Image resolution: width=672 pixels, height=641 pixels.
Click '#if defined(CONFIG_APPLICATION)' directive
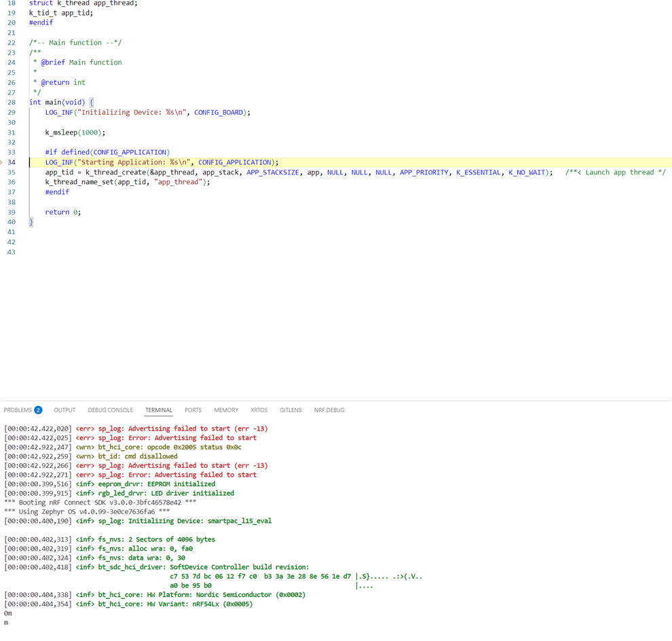click(107, 152)
